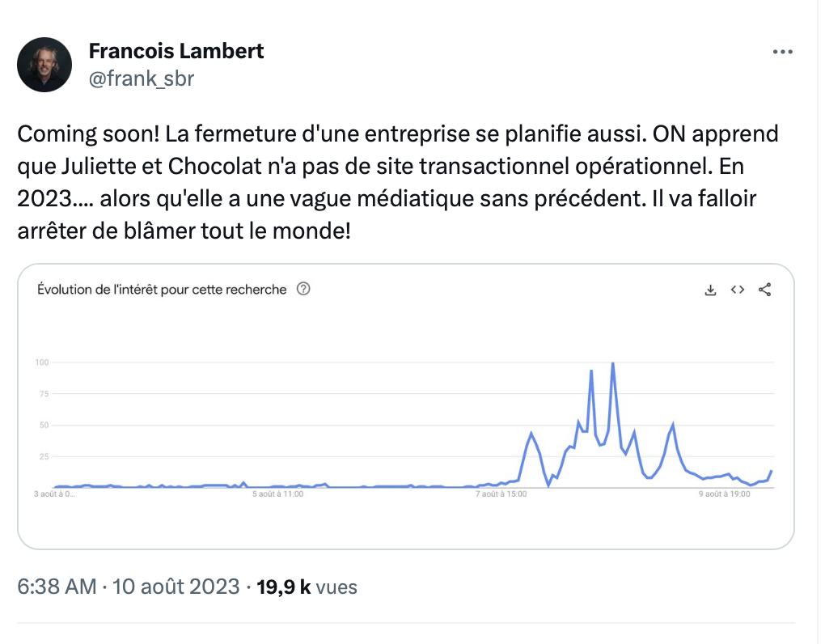The width and height of the screenshot is (825, 644).
Task: Open Francois Lambert's profile picture
Action: pos(44,65)
